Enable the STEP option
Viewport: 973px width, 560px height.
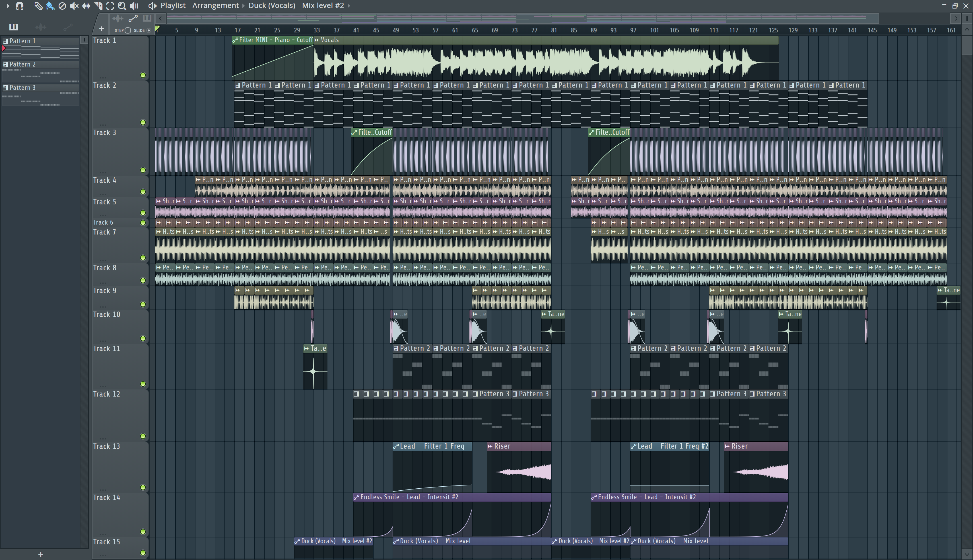pos(128,30)
